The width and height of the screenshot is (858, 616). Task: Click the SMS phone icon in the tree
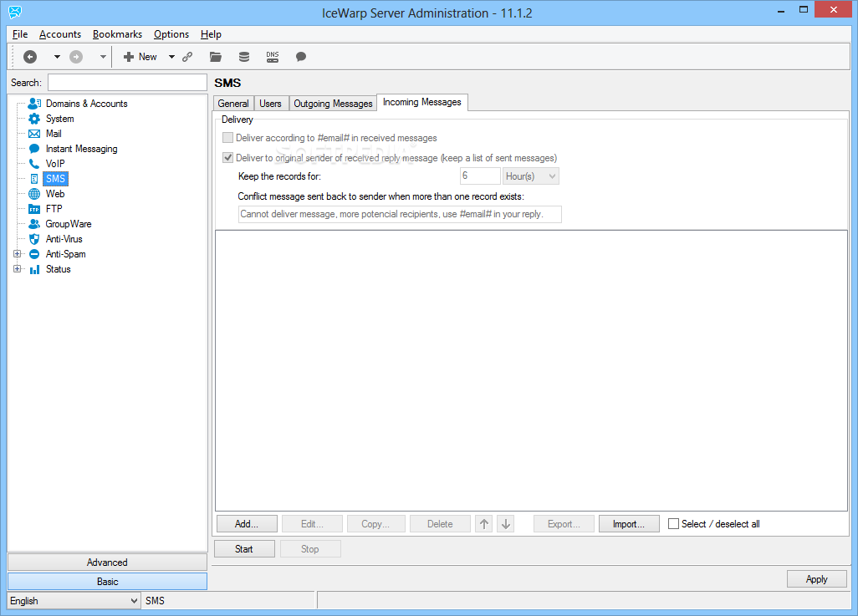(x=34, y=179)
